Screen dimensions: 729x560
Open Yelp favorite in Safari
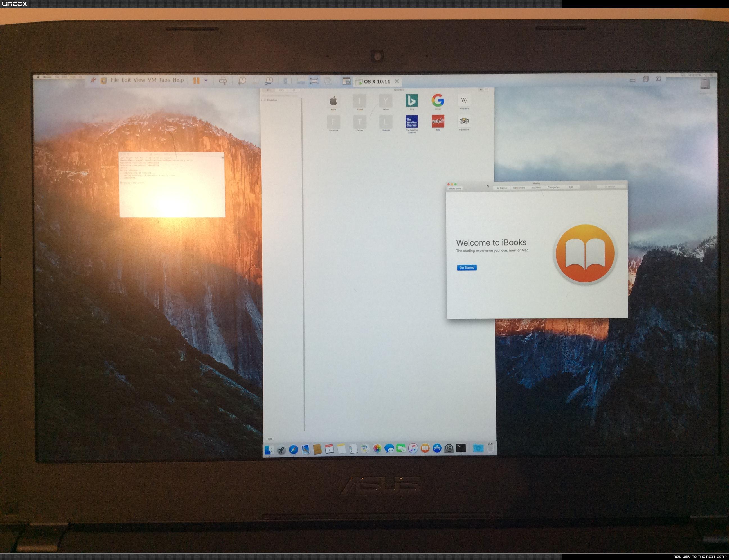click(438, 123)
